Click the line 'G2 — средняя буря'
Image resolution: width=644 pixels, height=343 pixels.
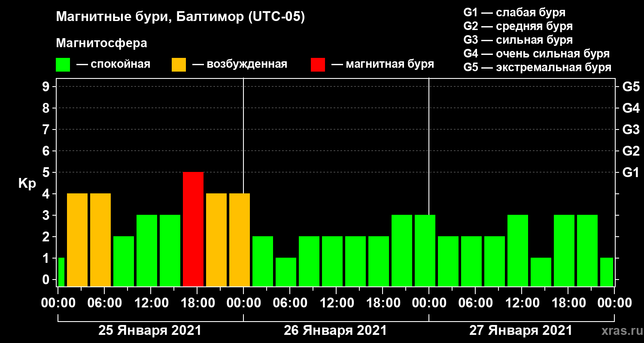[x=518, y=26]
